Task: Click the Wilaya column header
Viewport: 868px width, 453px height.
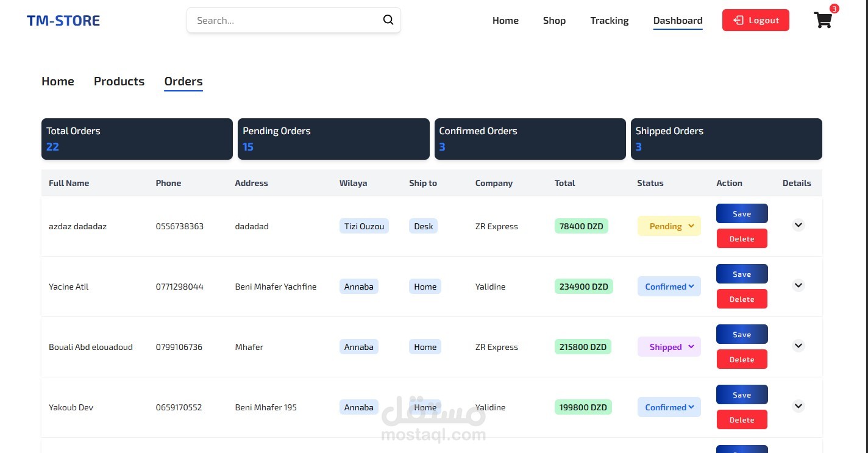Action: [354, 183]
